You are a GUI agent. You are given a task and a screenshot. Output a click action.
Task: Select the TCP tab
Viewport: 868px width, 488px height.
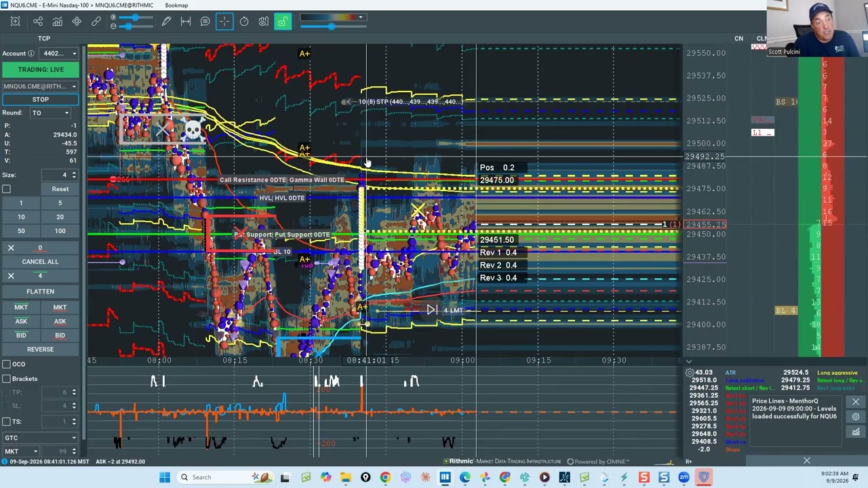[x=44, y=39]
